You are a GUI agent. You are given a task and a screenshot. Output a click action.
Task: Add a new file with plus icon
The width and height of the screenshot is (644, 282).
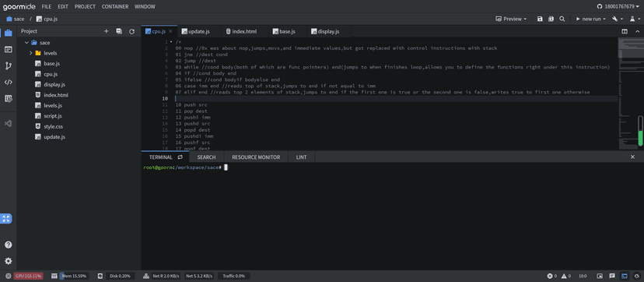106,31
